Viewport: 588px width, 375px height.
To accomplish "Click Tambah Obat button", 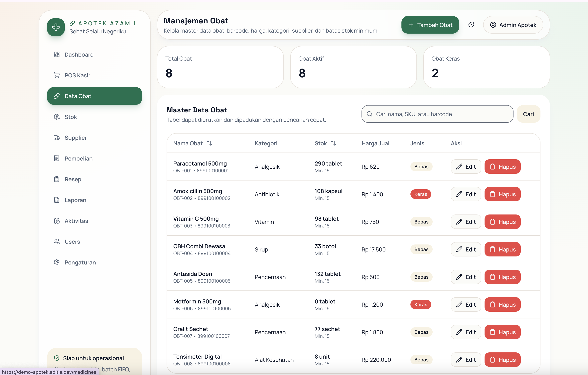I will 430,25.
